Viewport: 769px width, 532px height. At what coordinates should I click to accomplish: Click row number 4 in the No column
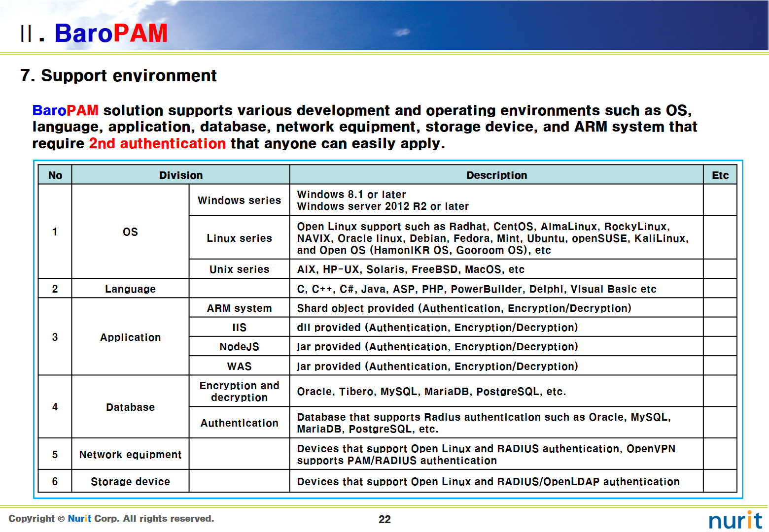[55, 407]
